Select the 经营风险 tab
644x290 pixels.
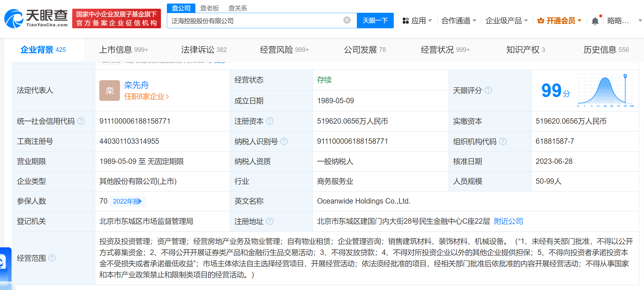(284, 50)
